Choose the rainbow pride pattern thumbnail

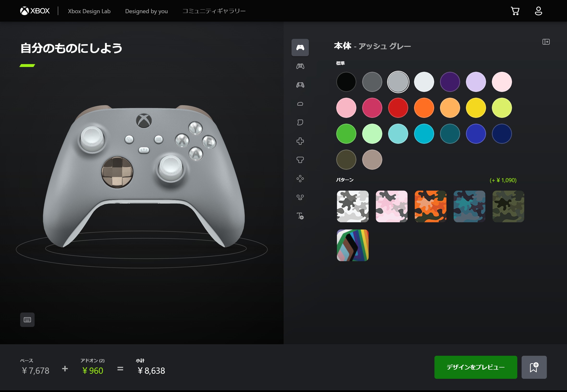353,245
